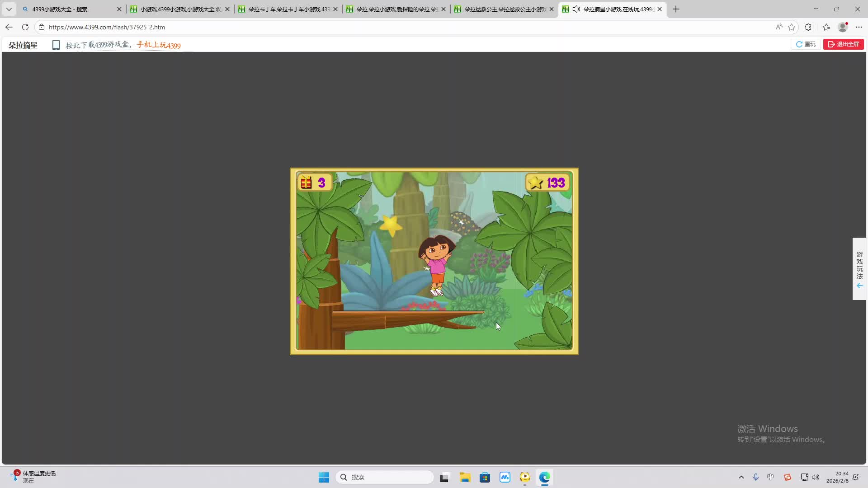This screenshot has height=488, width=868.
Task: Click the 重玩 replay button
Action: point(806,44)
